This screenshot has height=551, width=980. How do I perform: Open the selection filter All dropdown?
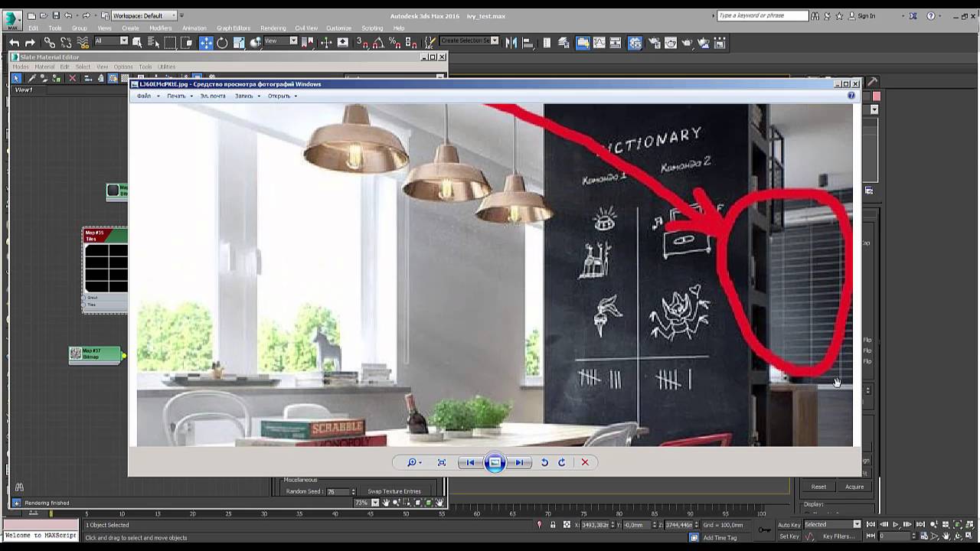[111, 41]
